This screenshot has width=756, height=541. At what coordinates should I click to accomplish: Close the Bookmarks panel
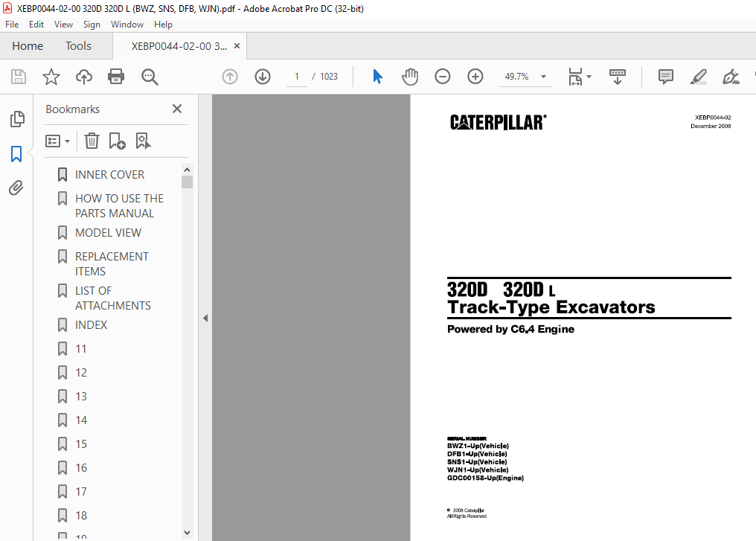[x=177, y=109]
